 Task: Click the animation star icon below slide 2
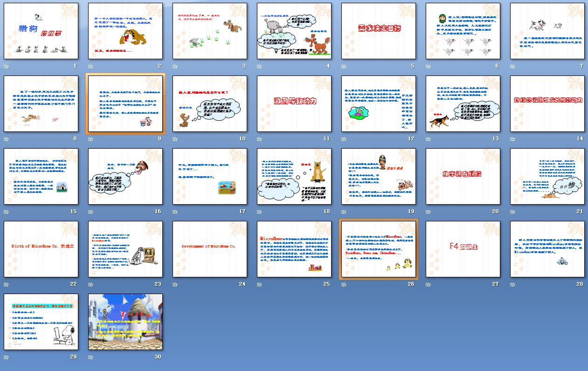[x=90, y=67]
